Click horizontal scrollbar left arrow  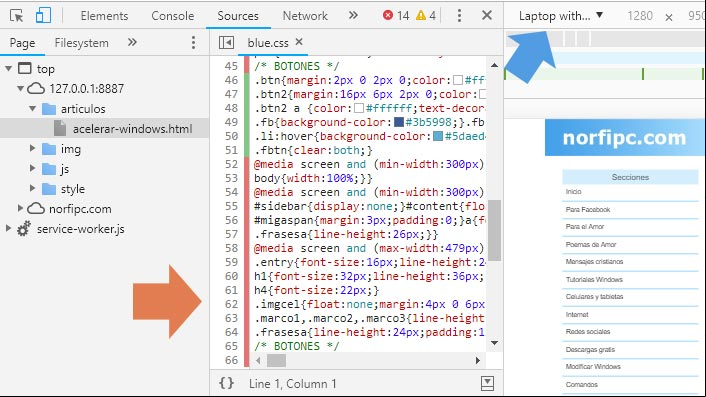click(258, 360)
